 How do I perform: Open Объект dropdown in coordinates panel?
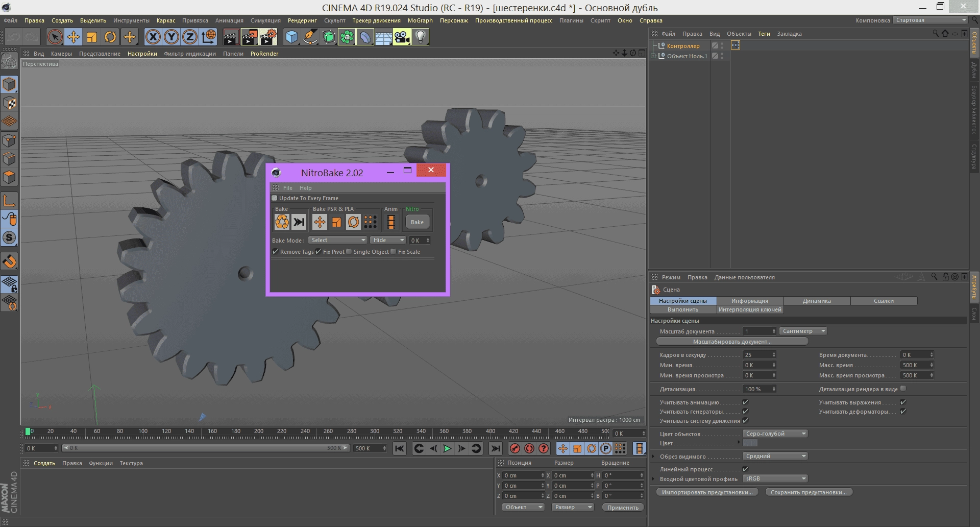tap(524, 507)
